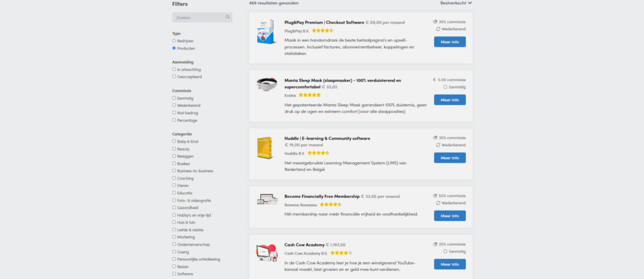Open the Cash Cow Academy thumbnail
Screen dimensions: 644x279
[266, 253]
